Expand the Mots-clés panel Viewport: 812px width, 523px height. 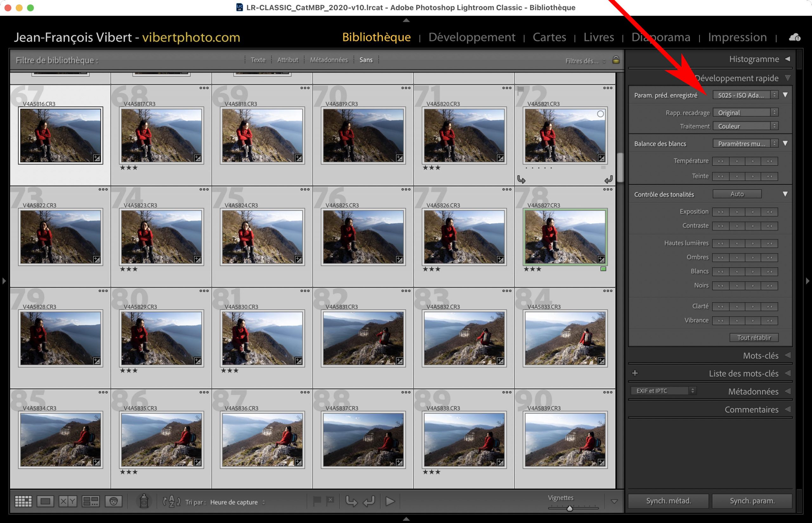click(x=760, y=356)
